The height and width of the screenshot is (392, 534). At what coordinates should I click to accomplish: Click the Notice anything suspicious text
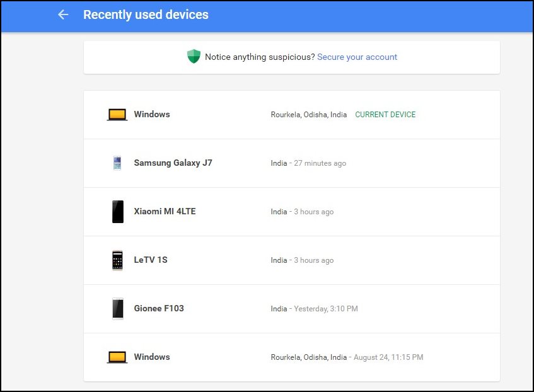tap(260, 57)
